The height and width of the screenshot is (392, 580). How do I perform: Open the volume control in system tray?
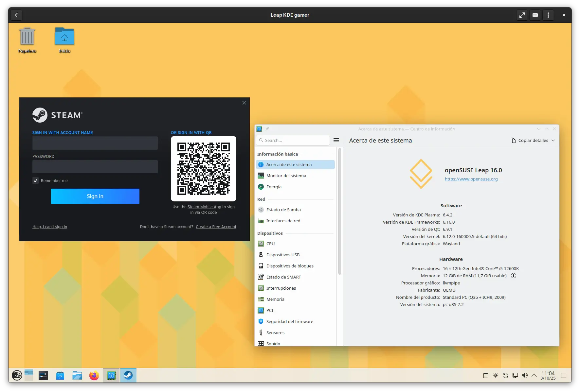(525, 375)
